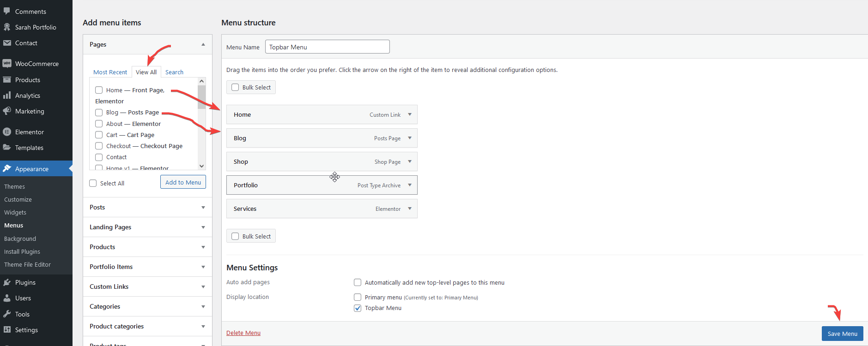Screen dimensions: 868x346
Task: Click the Menu Name input field
Action: (x=328, y=47)
